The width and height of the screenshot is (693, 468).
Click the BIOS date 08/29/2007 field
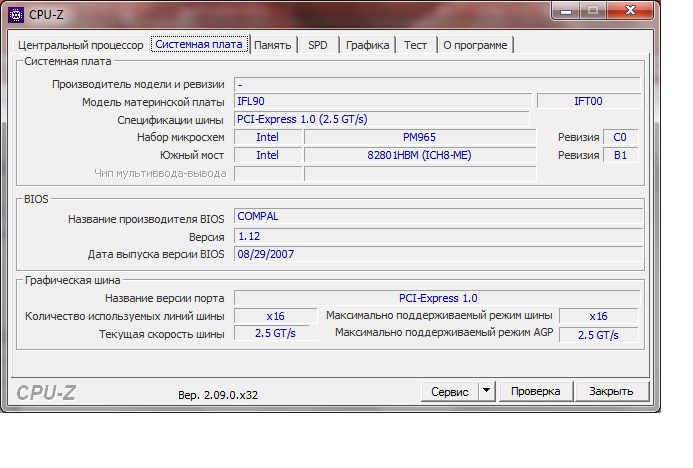[x=438, y=255]
